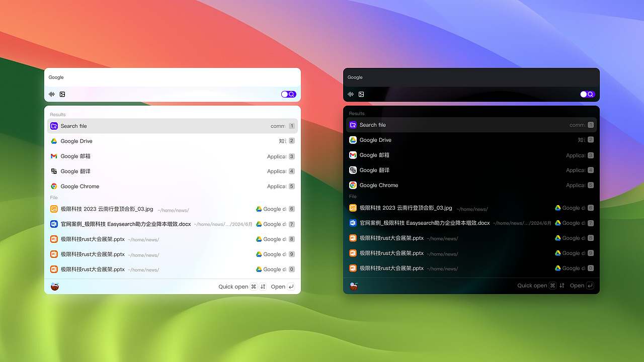Viewport: 644px width, 362px height.
Task: Click Google Drive source badge on row 7, light window
Action: click(271, 224)
